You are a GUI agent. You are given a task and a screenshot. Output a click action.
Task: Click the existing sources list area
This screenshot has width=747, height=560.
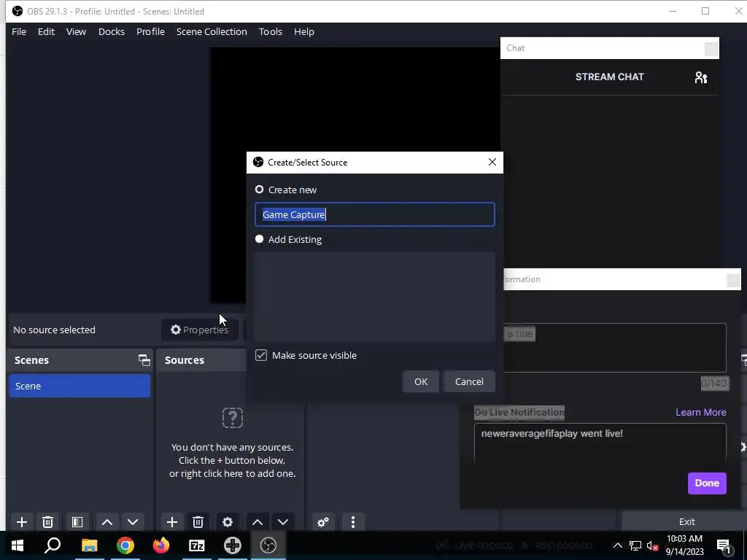pos(375,297)
